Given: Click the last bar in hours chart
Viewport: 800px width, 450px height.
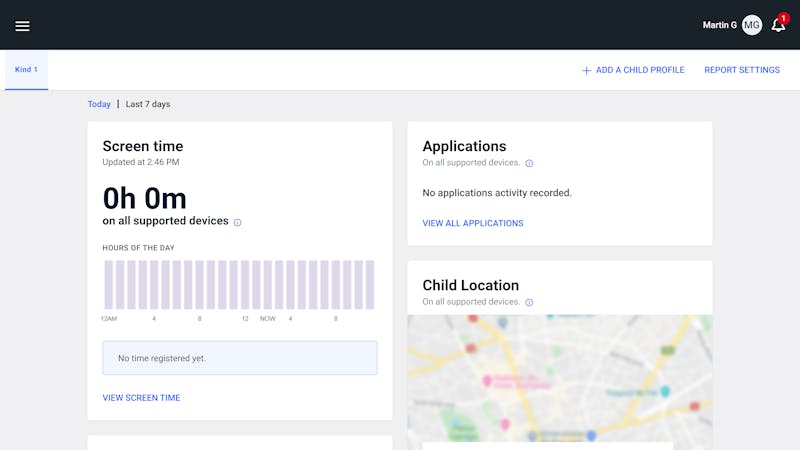Looking at the screenshot, I should (x=370, y=285).
